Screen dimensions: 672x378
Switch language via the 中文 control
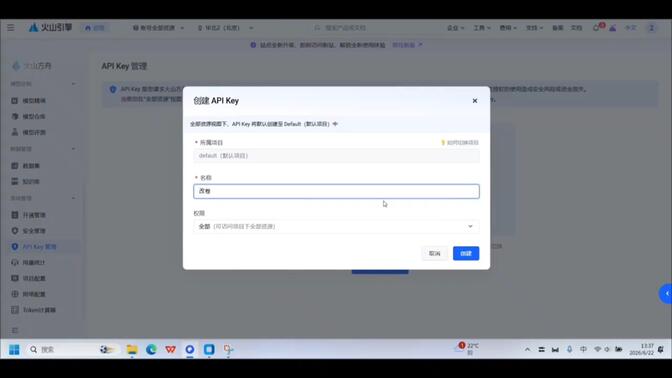pyautogui.click(x=630, y=28)
